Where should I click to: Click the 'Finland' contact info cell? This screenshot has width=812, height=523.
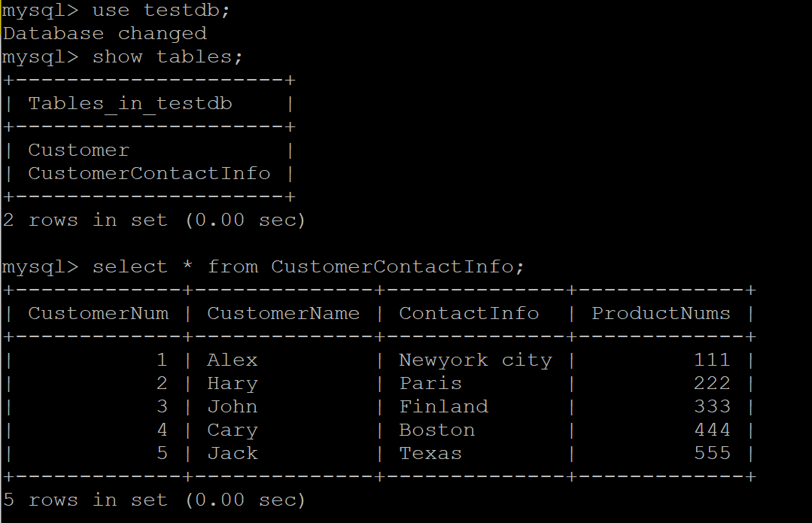(444, 407)
